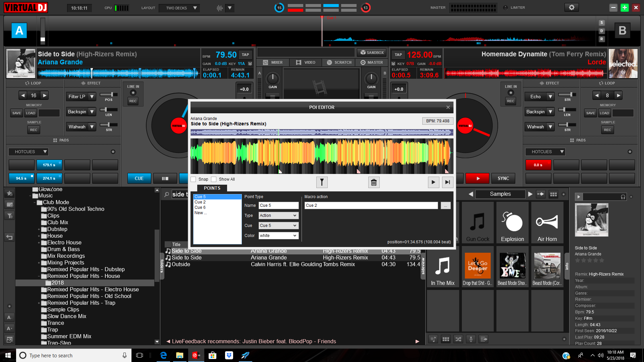Click the cue marker pin in POI Editor
Screen dimensions: 644x362
[322, 182]
